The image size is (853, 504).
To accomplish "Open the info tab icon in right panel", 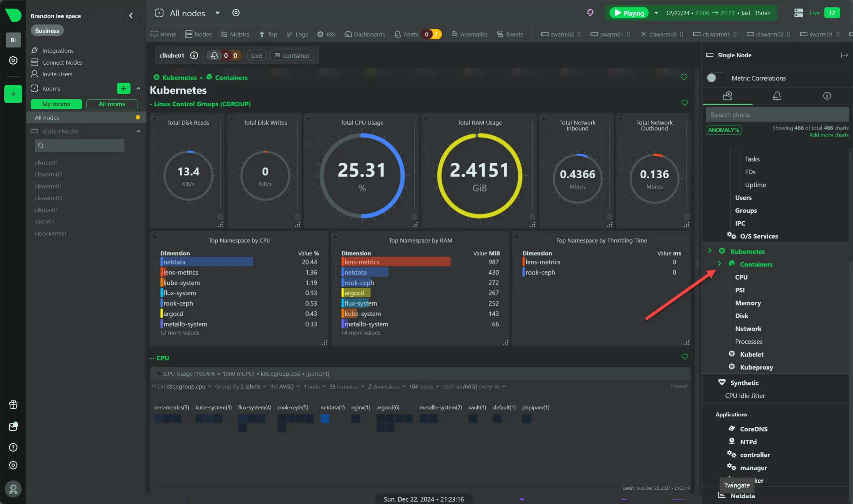I will pyautogui.click(x=827, y=96).
